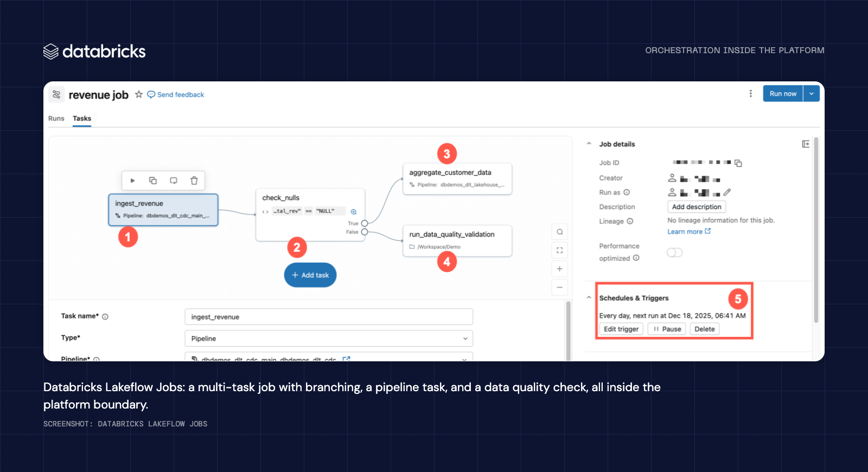
Task: Click the Edit trigger button
Action: 621,329
